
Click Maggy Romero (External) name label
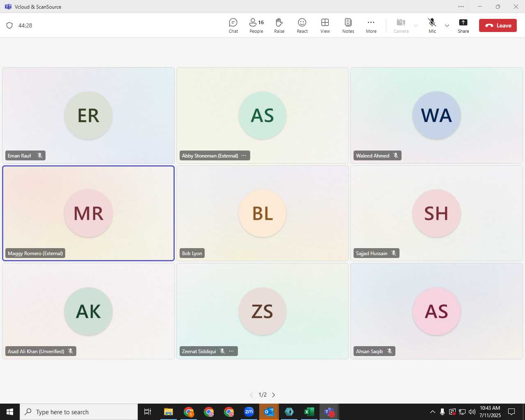point(35,253)
